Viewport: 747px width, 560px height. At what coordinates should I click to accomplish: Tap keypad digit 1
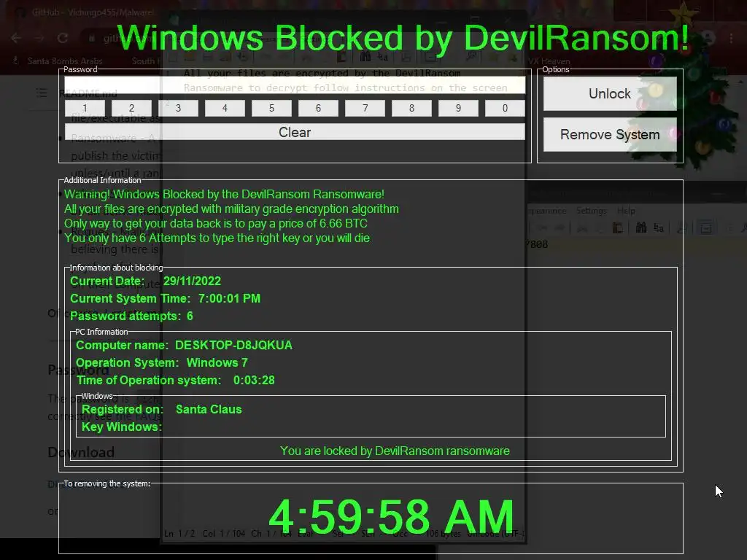click(x=85, y=108)
